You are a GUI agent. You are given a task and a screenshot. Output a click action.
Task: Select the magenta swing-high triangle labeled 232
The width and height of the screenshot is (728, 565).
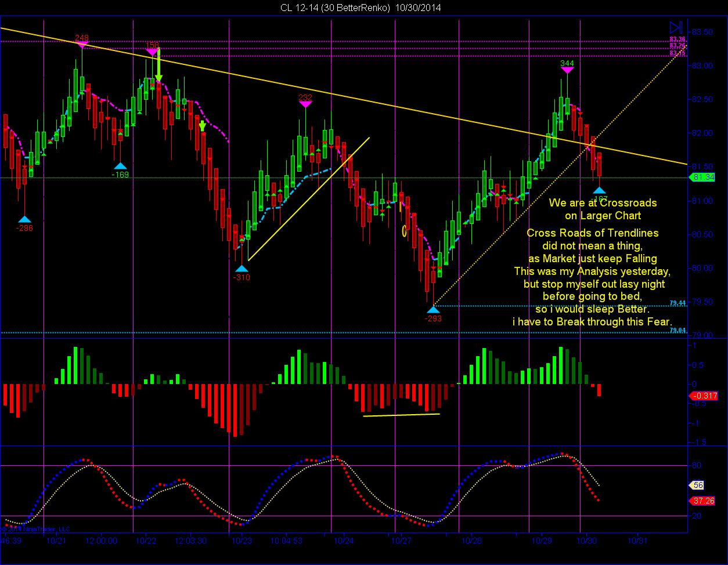(305, 104)
